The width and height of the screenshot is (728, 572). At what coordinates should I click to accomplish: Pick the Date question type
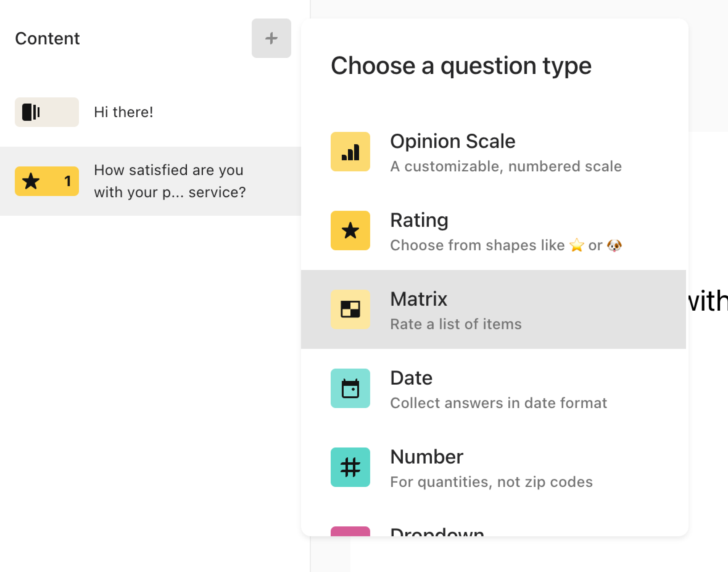click(493, 388)
